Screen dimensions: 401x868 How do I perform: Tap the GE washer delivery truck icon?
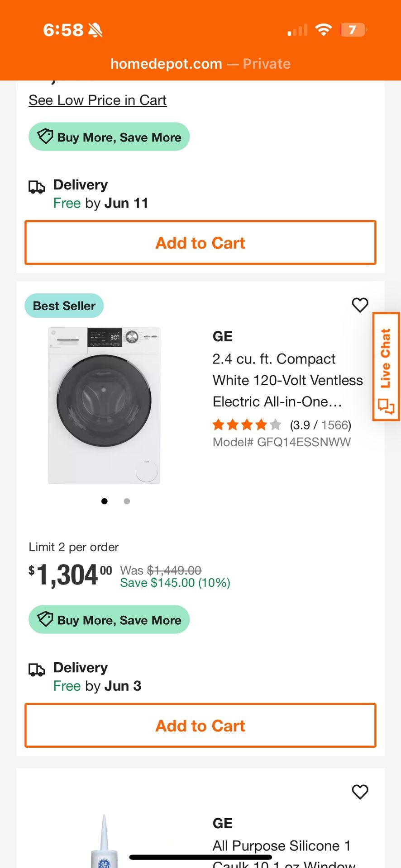pyautogui.click(x=37, y=669)
